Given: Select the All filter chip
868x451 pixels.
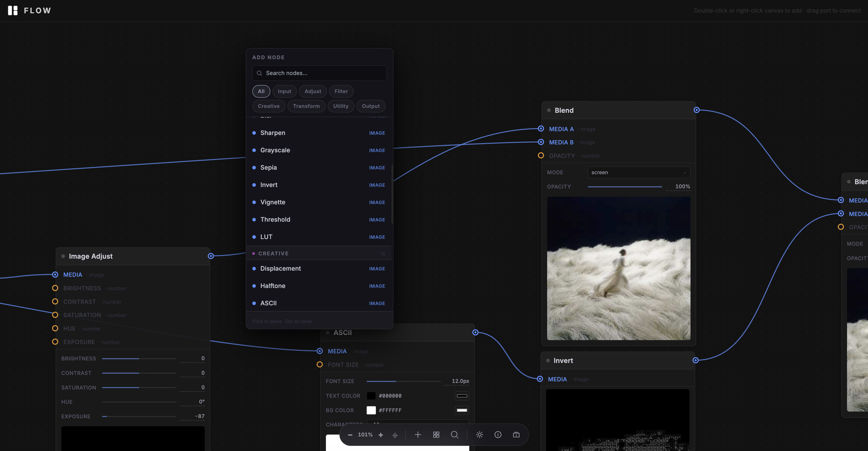Looking at the screenshot, I should tap(261, 91).
